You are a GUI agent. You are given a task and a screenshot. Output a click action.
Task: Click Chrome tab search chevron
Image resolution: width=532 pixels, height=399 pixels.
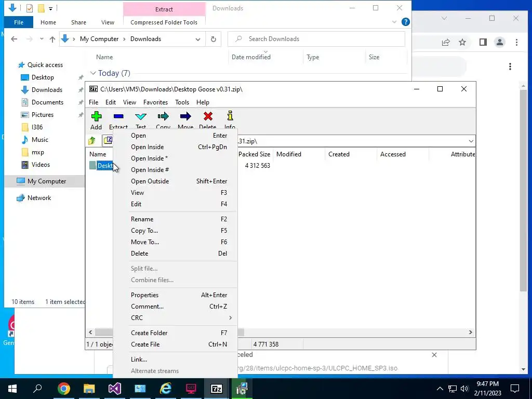[x=444, y=18]
